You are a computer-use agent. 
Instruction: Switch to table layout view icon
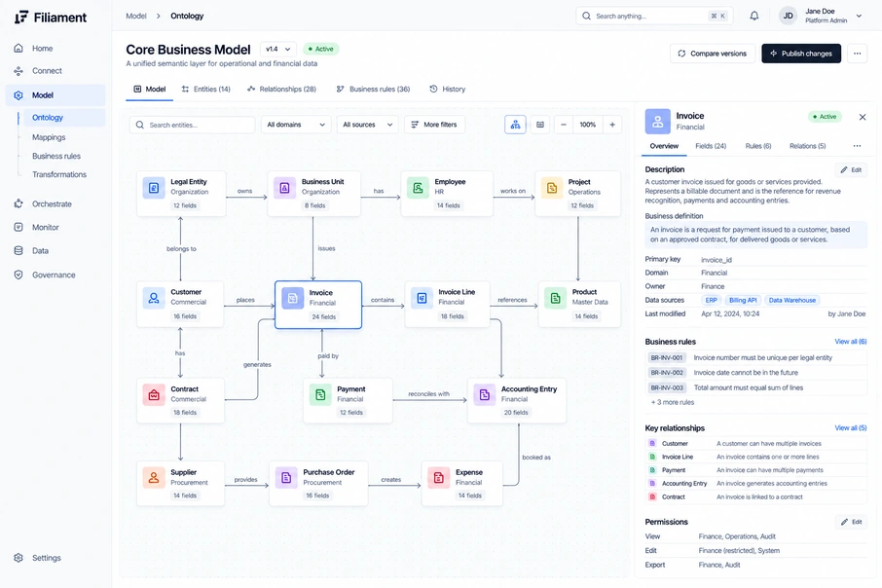pos(540,125)
